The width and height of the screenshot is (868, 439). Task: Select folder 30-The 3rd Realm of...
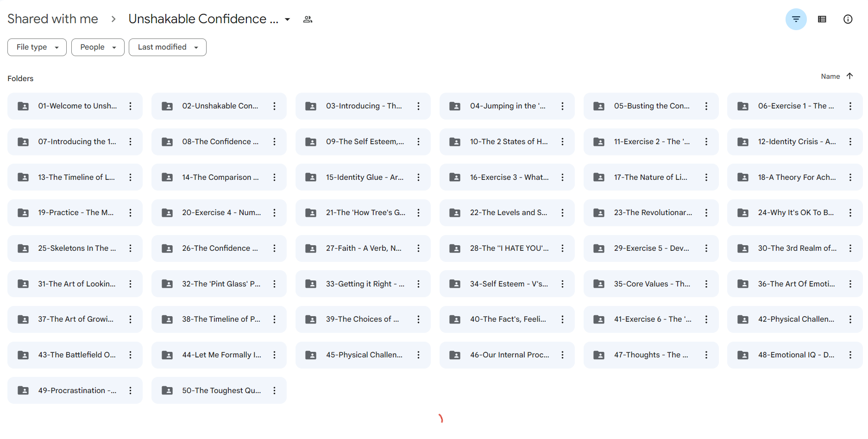(795, 248)
